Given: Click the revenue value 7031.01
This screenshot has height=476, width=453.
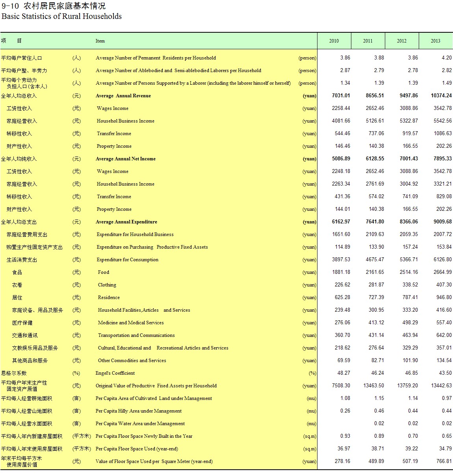Looking at the screenshot, I should coord(341,96).
